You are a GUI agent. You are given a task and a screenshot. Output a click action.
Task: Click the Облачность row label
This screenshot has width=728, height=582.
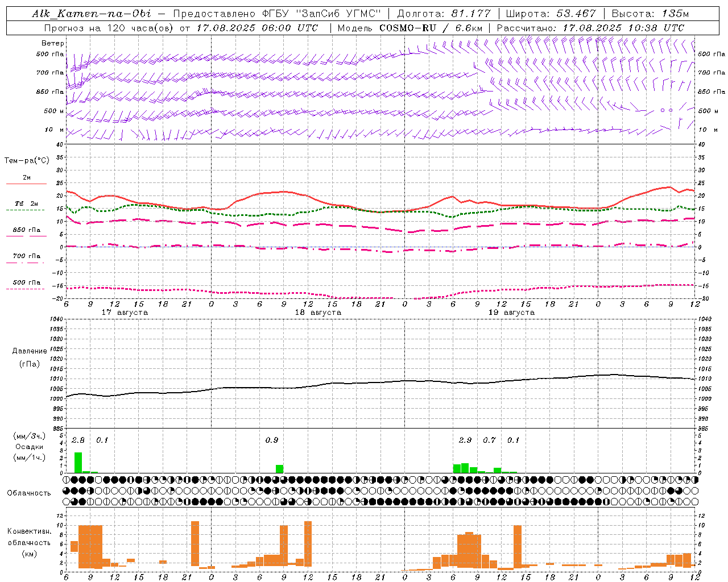pyautogui.click(x=29, y=493)
